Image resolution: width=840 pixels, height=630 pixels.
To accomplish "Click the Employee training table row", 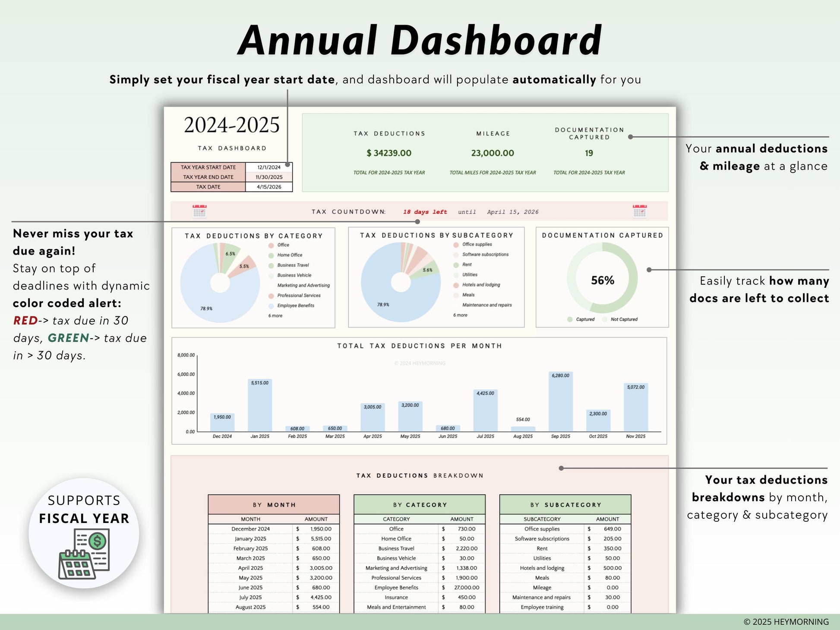I will (565, 607).
